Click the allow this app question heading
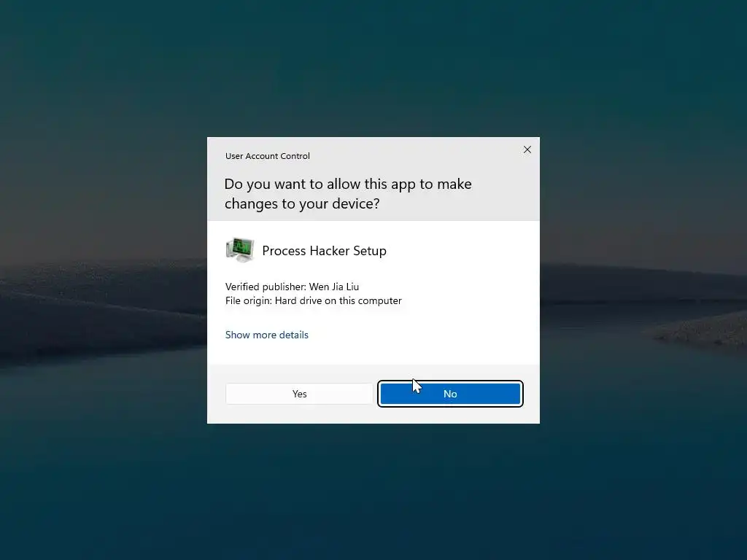 coord(348,193)
